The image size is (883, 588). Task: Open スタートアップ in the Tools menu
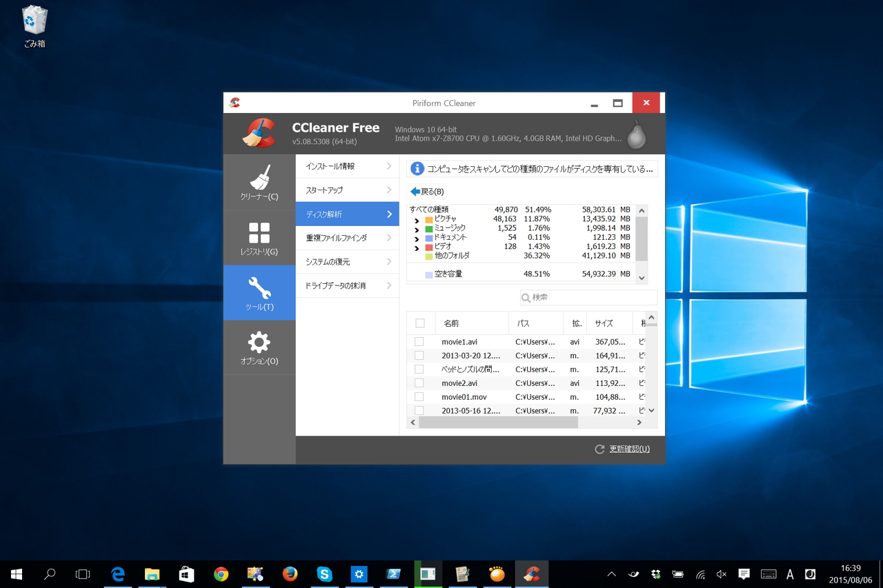pos(348,190)
